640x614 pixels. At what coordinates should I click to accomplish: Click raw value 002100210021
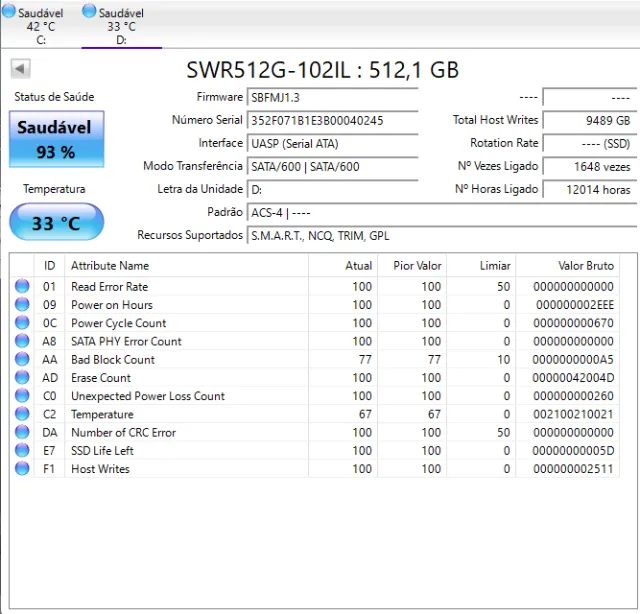[x=573, y=414]
